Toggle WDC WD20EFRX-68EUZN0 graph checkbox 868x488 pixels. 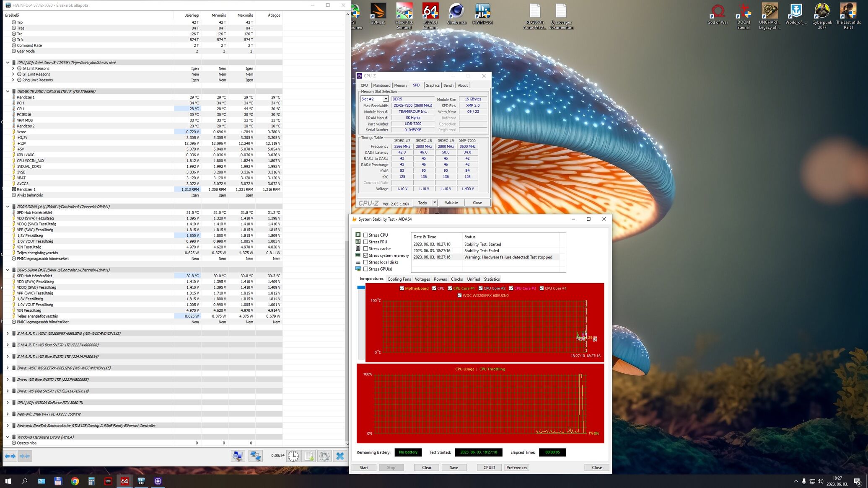coord(459,295)
